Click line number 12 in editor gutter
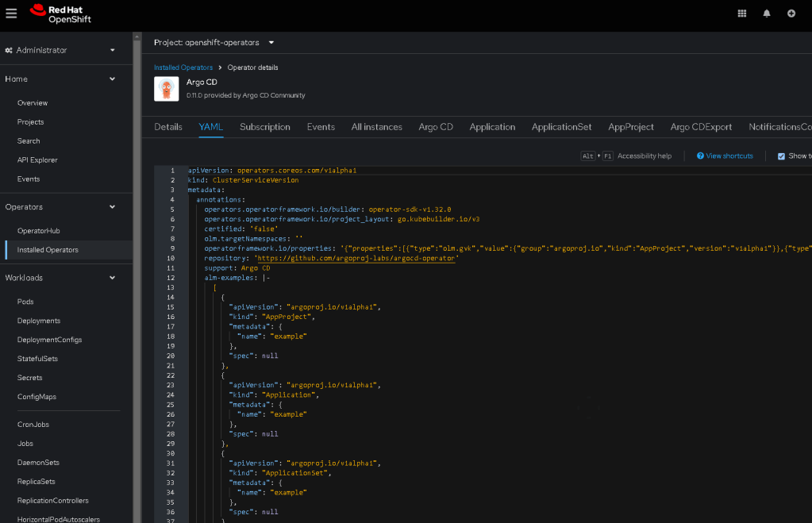The width and height of the screenshot is (812, 523). [x=171, y=278]
